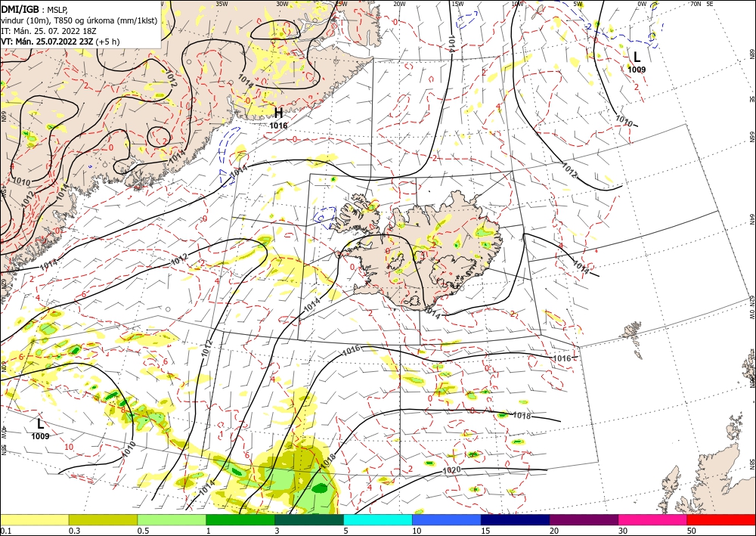
Task: Click the '50' legend scale value
Action: click(692, 531)
